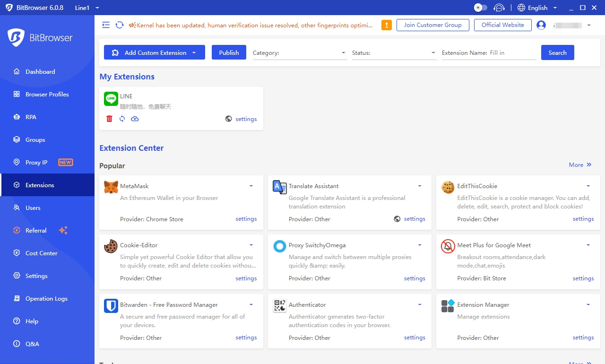The width and height of the screenshot is (605, 364).
Task: Click the EditThisCookie cookie icon
Action: coord(448,187)
